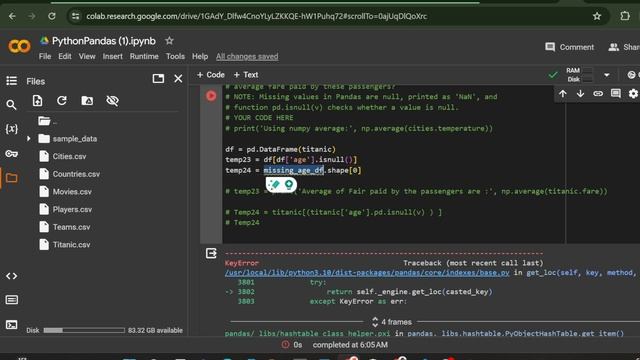Add a new Code cell
The image size is (640, 360).
[x=211, y=75]
